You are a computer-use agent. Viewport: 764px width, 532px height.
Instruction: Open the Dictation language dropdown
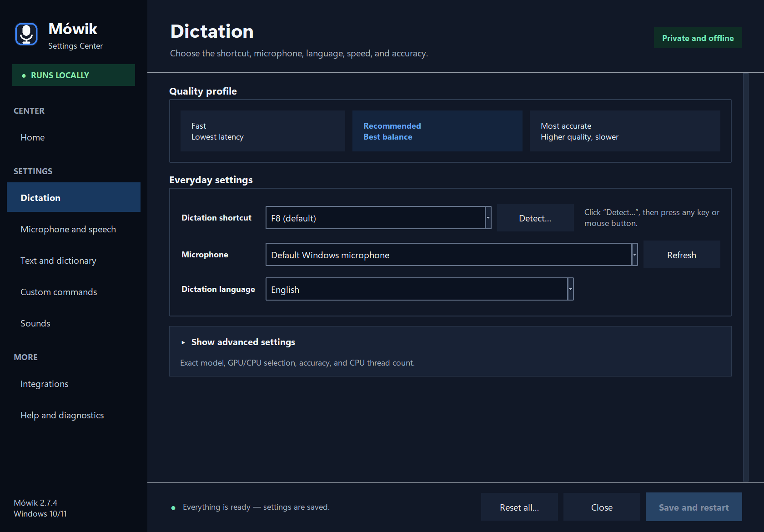click(x=419, y=289)
